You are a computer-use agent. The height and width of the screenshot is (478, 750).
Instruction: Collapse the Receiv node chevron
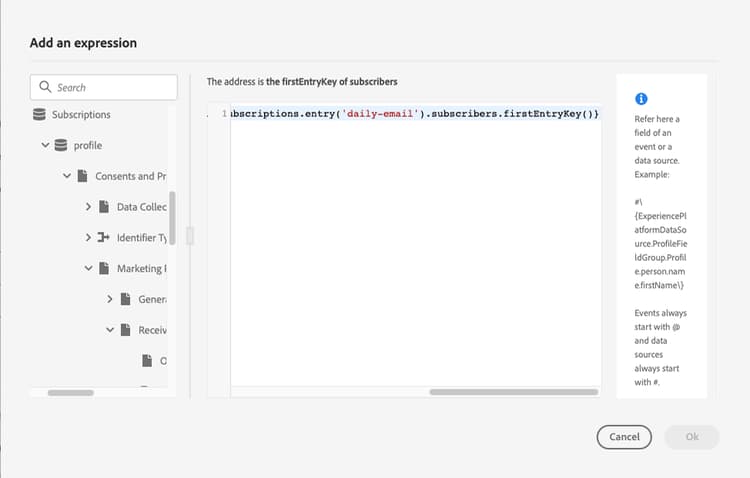(110, 330)
